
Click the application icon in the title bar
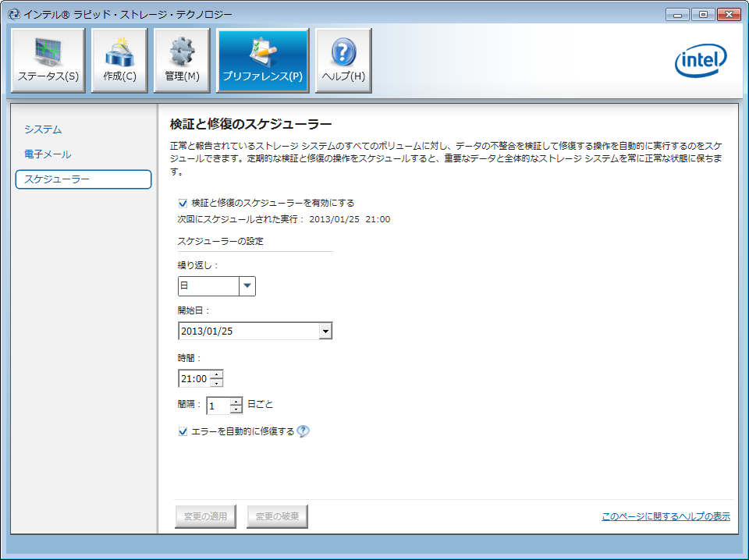[x=14, y=14]
